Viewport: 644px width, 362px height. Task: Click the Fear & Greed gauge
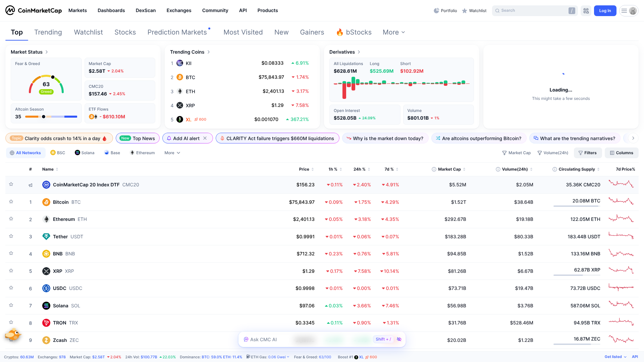46,84
